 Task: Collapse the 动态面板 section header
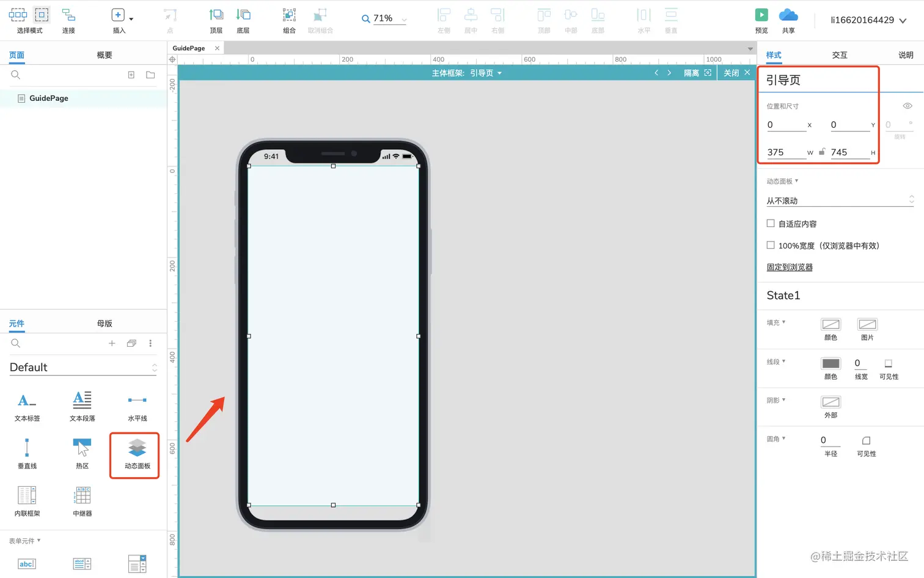click(x=782, y=181)
